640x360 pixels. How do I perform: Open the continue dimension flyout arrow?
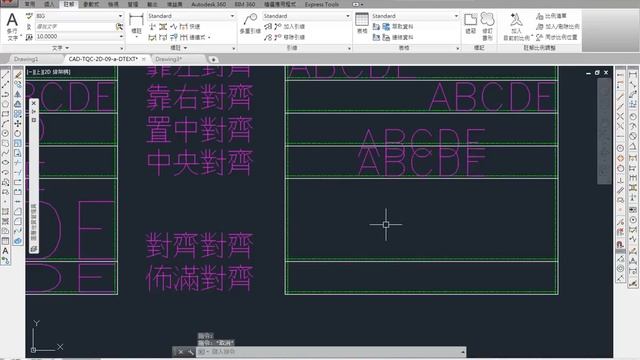[209, 38]
